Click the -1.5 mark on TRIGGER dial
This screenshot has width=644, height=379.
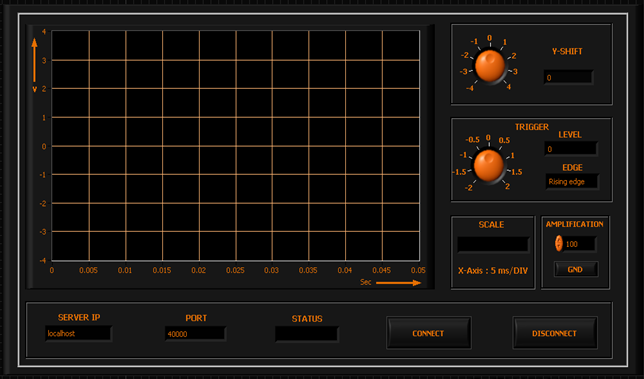click(459, 172)
